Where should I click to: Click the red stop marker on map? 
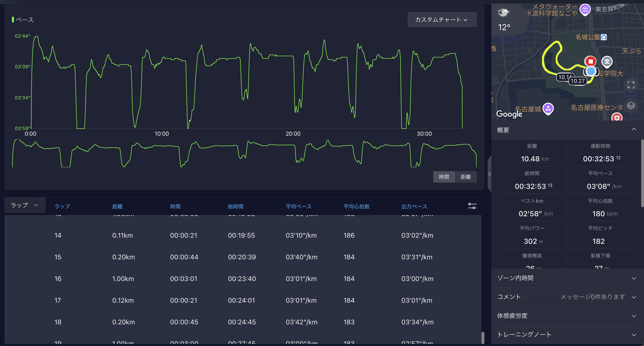coord(591,61)
